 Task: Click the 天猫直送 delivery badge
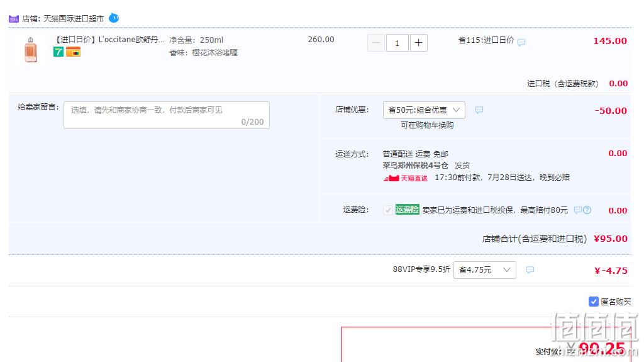[x=406, y=178]
